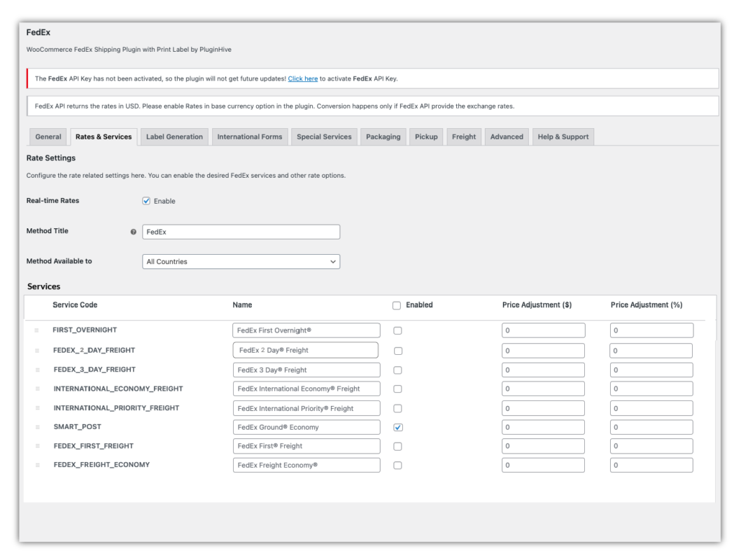This screenshot has height=560, width=741.
Task: Edit FedEx International Economy Freight name field
Action: pyautogui.click(x=306, y=389)
